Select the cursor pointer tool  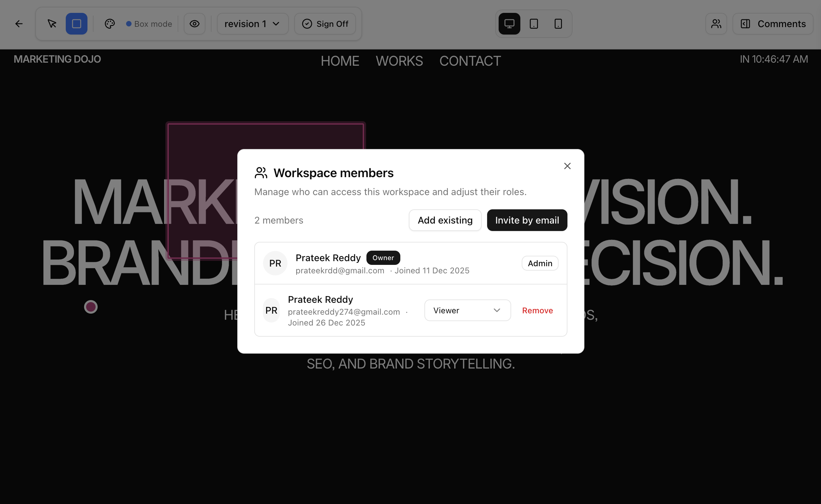pyautogui.click(x=52, y=23)
